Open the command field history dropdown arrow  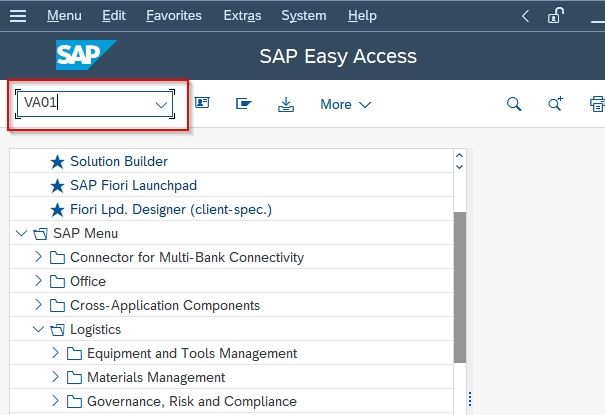[x=161, y=105]
